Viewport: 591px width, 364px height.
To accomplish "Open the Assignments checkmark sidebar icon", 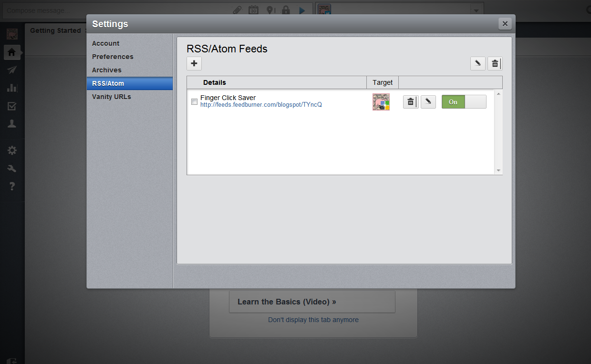I will pyautogui.click(x=12, y=106).
